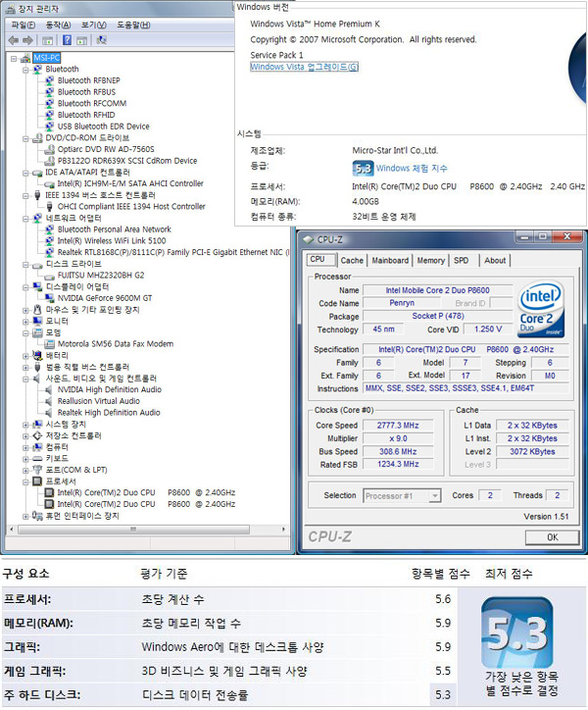This screenshot has width=588, height=710.
Task: Select Reallusion Virtual Audio speaker icon
Action: click(x=49, y=401)
